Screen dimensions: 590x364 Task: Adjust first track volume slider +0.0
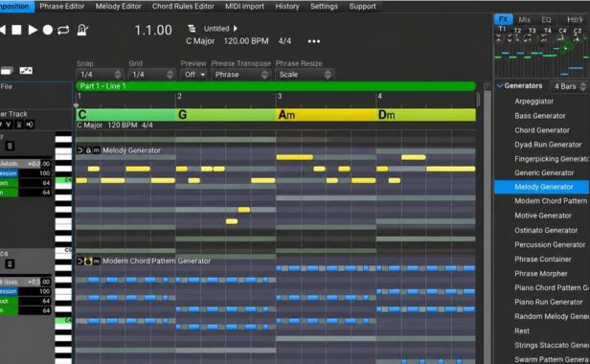coord(25,164)
